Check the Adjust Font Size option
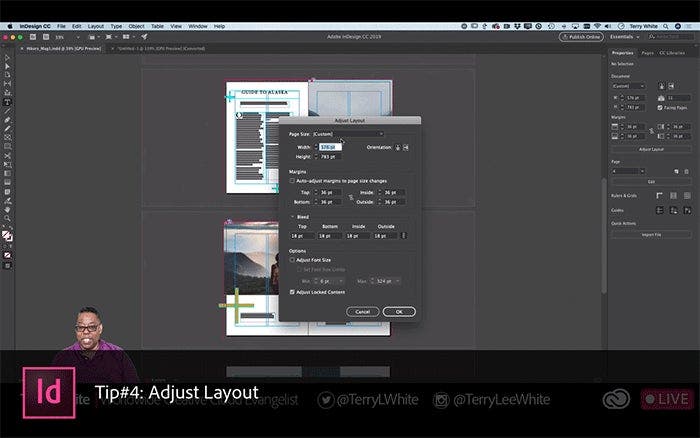Image resolution: width=700 pixels, height=438 pixels. coord(292,259)
